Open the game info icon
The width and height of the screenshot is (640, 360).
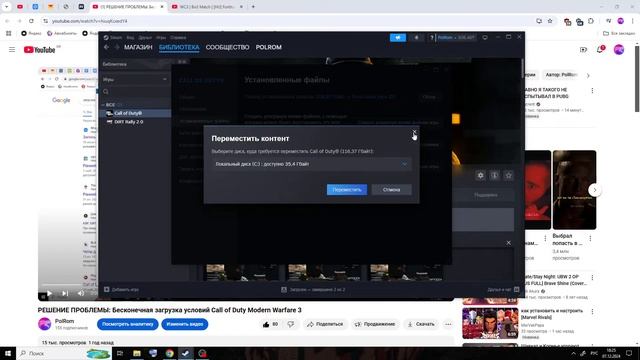point(494,175)
